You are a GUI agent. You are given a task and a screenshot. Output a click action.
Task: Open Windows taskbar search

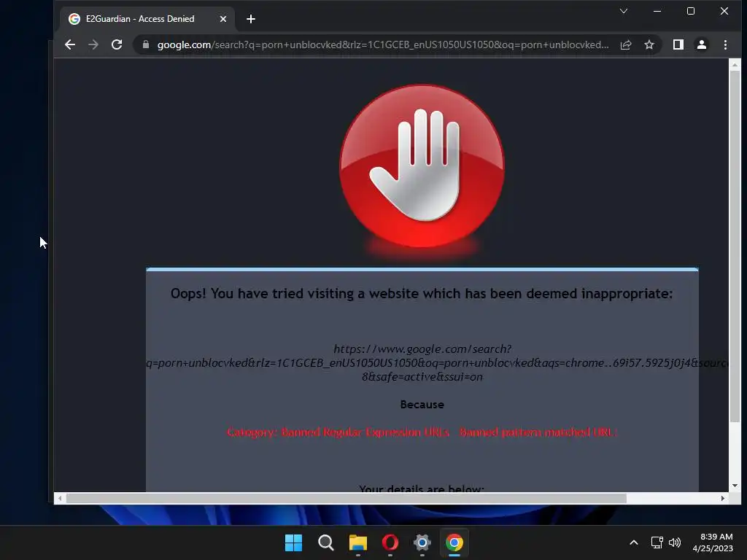tap(326, 542)
